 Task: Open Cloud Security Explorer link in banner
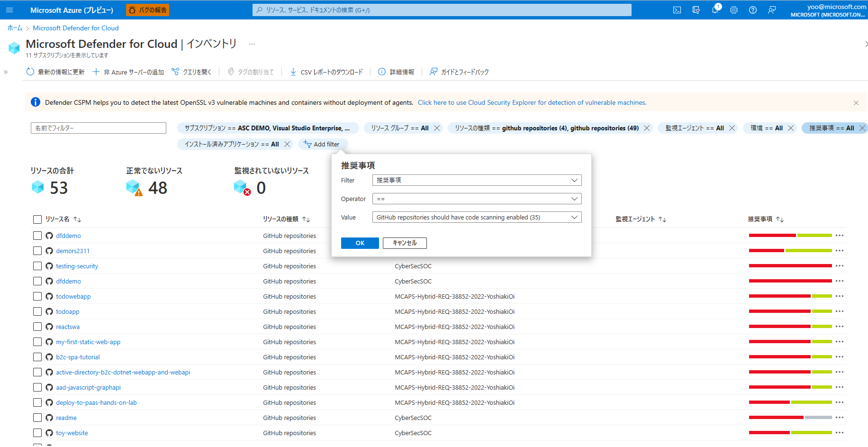point(532,102)
